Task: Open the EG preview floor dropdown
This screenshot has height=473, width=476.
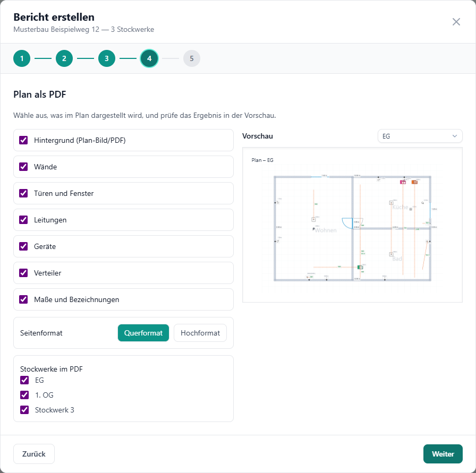Action: coord(420,136)
